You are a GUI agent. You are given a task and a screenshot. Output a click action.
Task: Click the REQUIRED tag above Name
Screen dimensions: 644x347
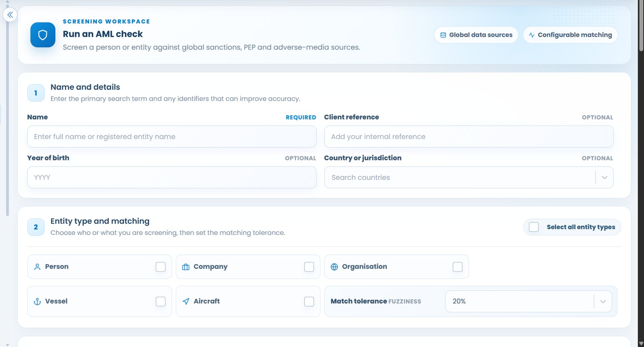point(301,117)
